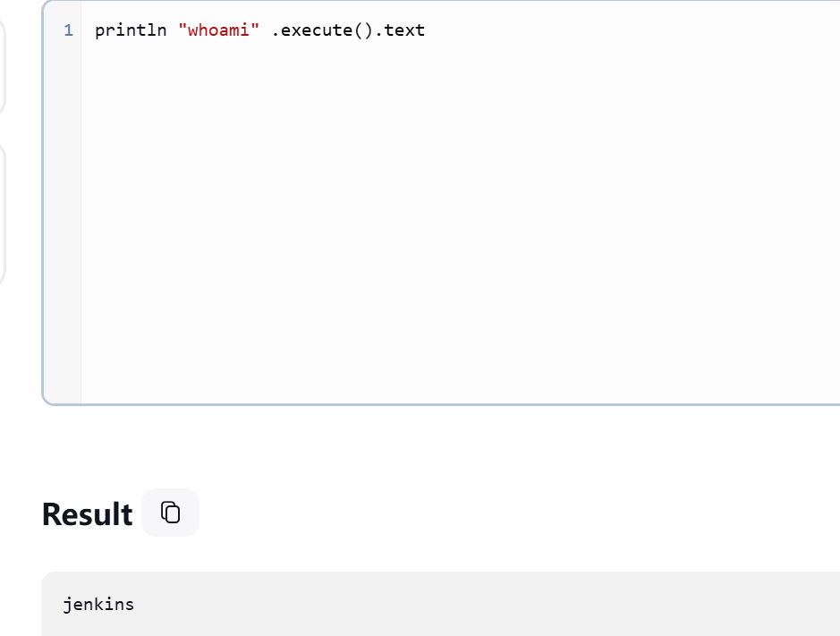
Task: Click the jenkins result output text
Action: tap(98, 605)
